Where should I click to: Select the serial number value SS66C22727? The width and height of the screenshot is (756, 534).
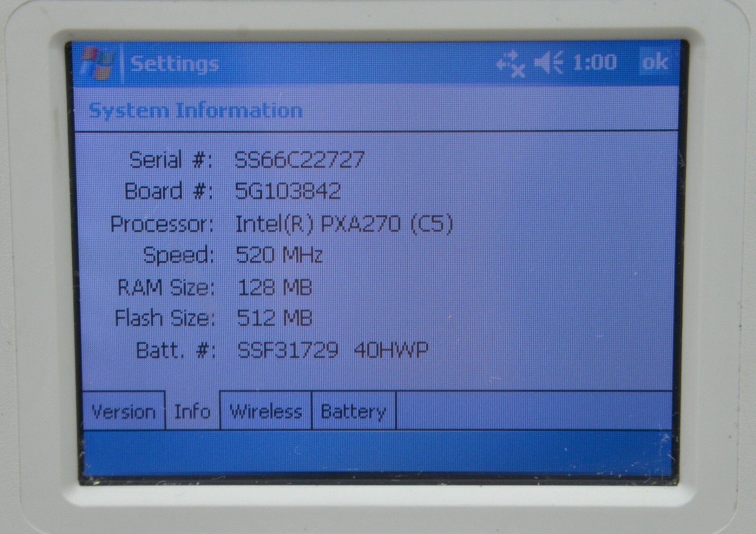pyautogui.click(x=300, y=160)
